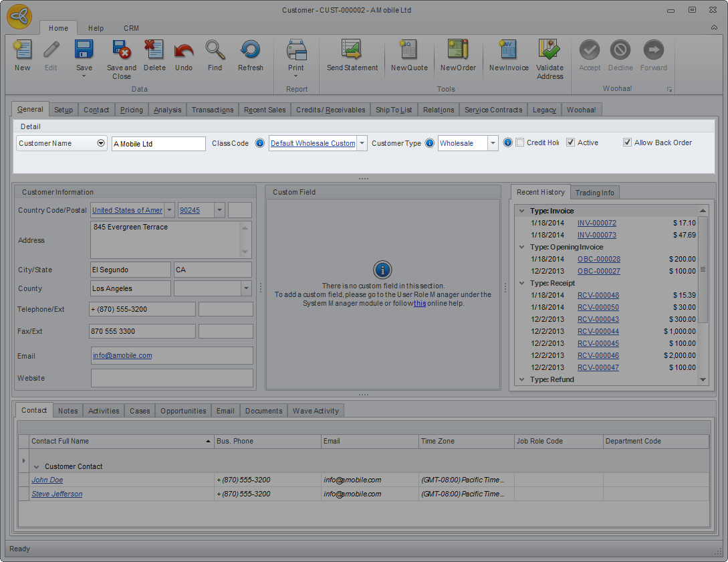Open the Customer Type dropdown
This screenshot has height=562, width=728.
pyautogui.click(x=493, y=143)
